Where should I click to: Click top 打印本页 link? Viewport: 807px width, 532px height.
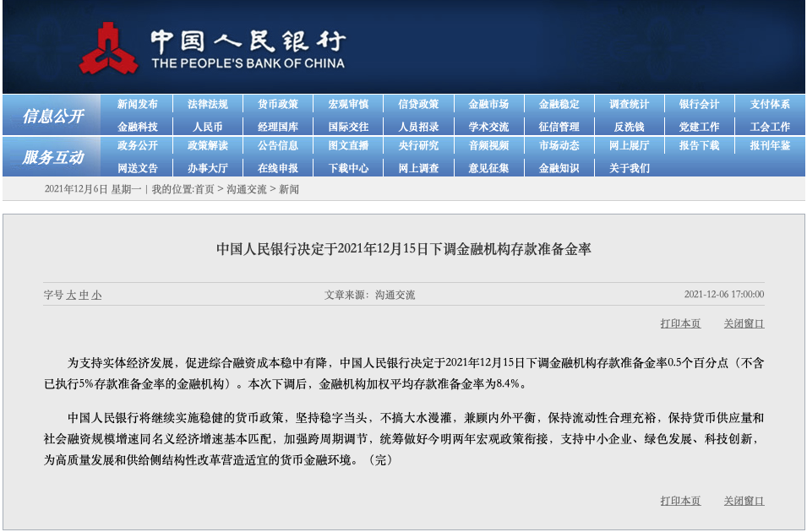[x=680, y=323]
